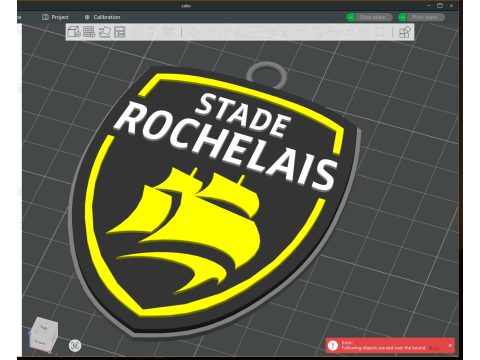
Task: Click the Arrange all objects icon
Action: 120,32
